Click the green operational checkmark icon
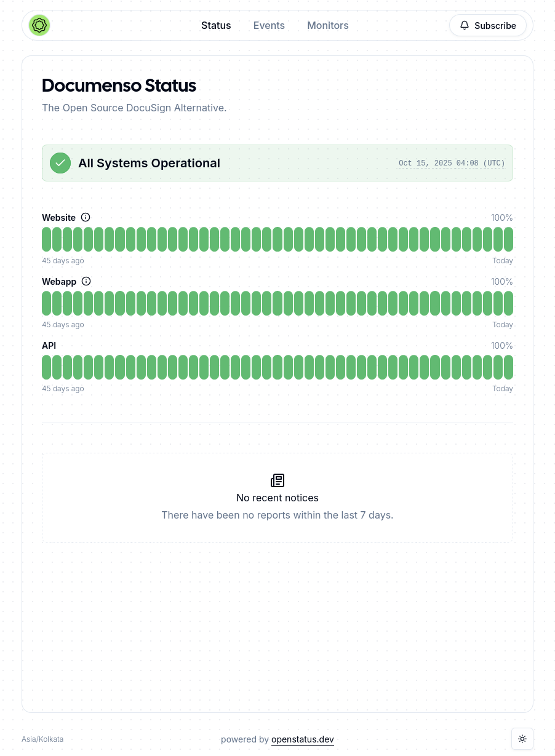 (x=60, y=163)
